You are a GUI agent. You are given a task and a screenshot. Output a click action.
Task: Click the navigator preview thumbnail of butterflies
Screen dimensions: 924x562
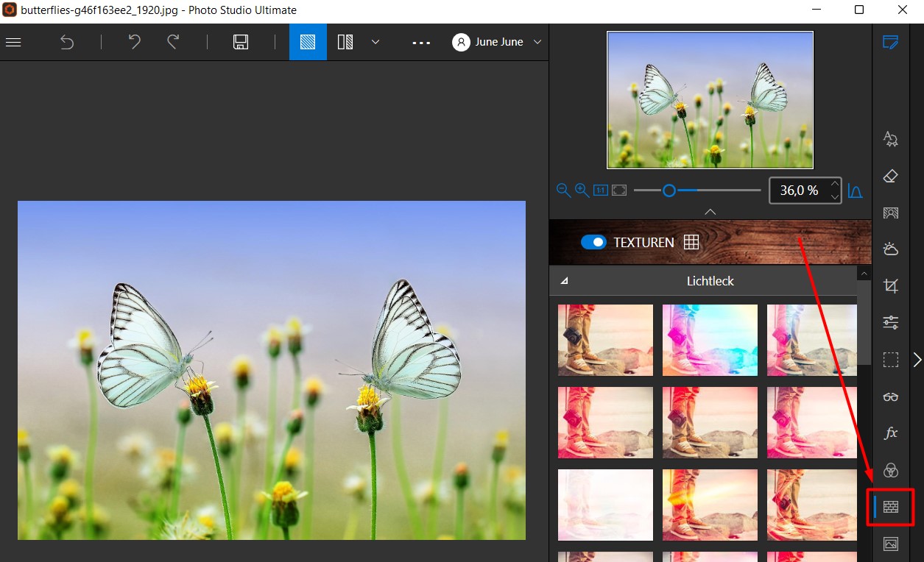click(x=710, y=100)
